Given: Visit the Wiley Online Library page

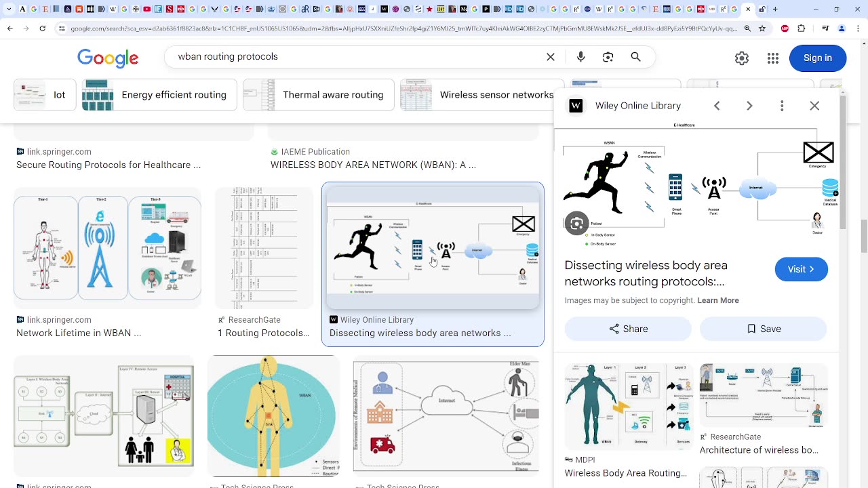Looking at the screenshot, I should (x=802, y=269).
